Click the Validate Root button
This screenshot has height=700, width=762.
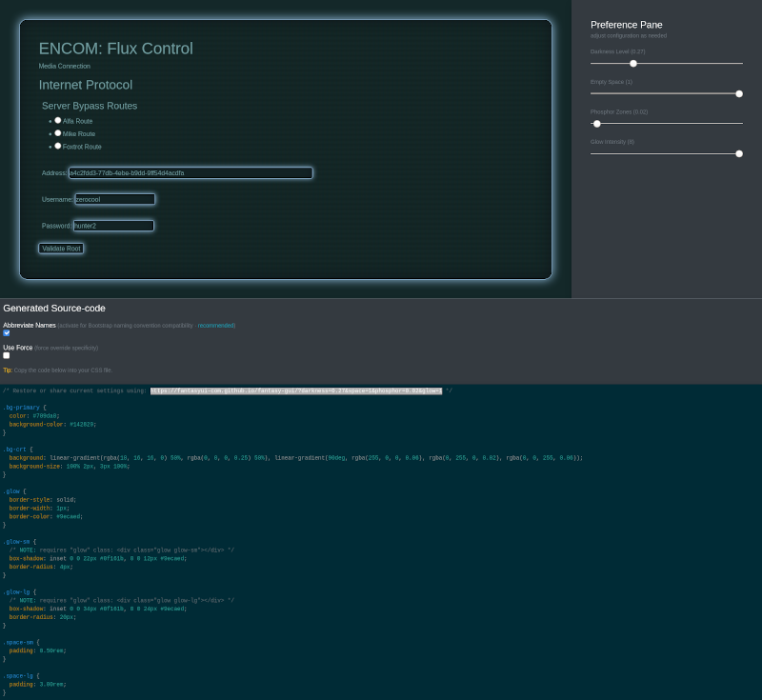click(61, 249)
